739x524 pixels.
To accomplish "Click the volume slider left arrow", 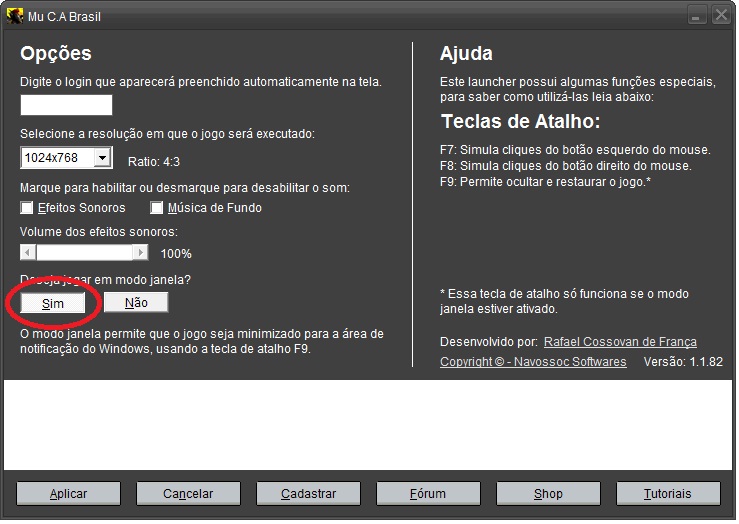I will point(28,253).
